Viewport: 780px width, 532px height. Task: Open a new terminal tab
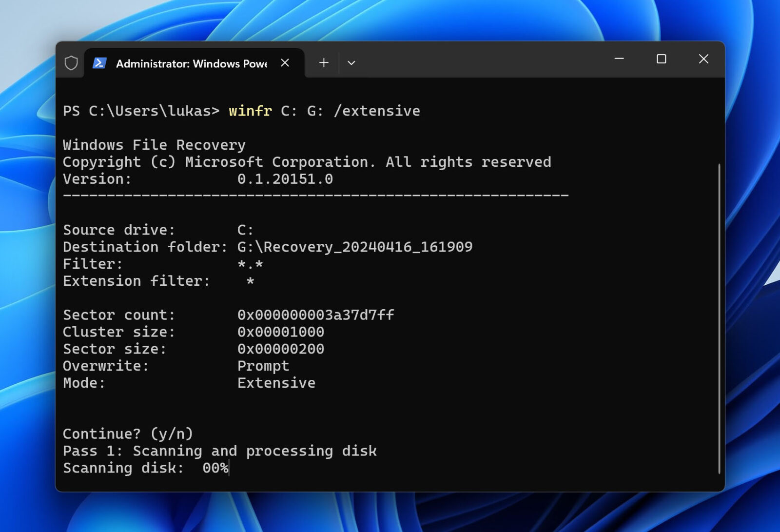tap(323, 62)
